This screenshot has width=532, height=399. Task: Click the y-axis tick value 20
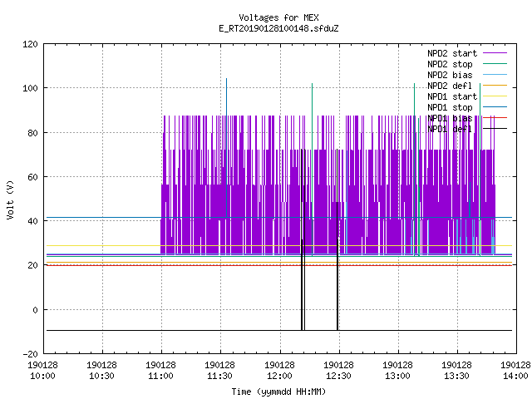point(33,266)
